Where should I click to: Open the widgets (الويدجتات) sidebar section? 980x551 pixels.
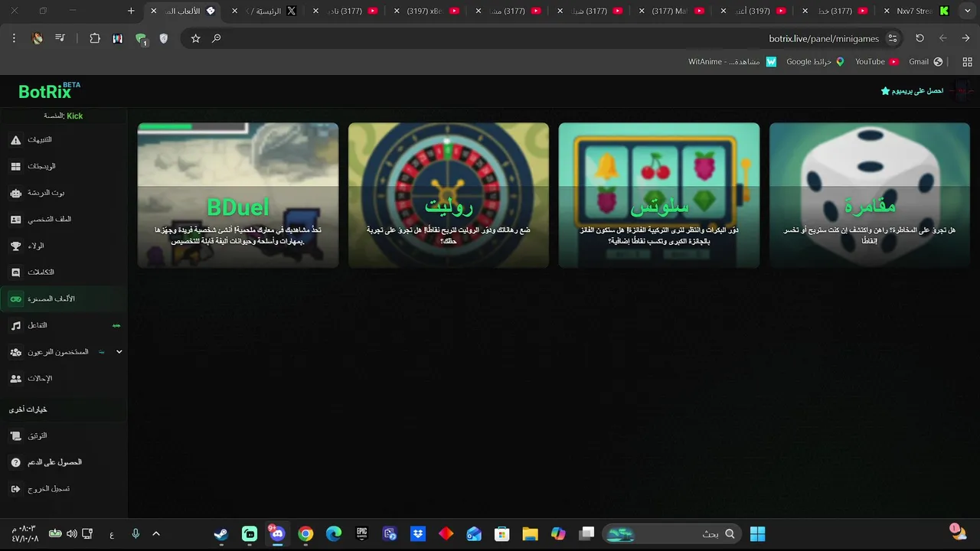(x=64, y=166)
